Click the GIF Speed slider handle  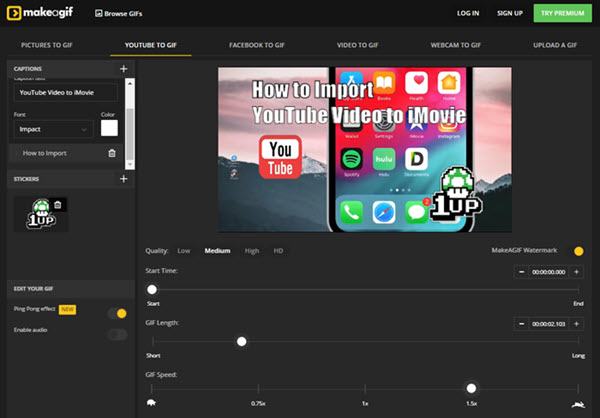pos(471,388)
